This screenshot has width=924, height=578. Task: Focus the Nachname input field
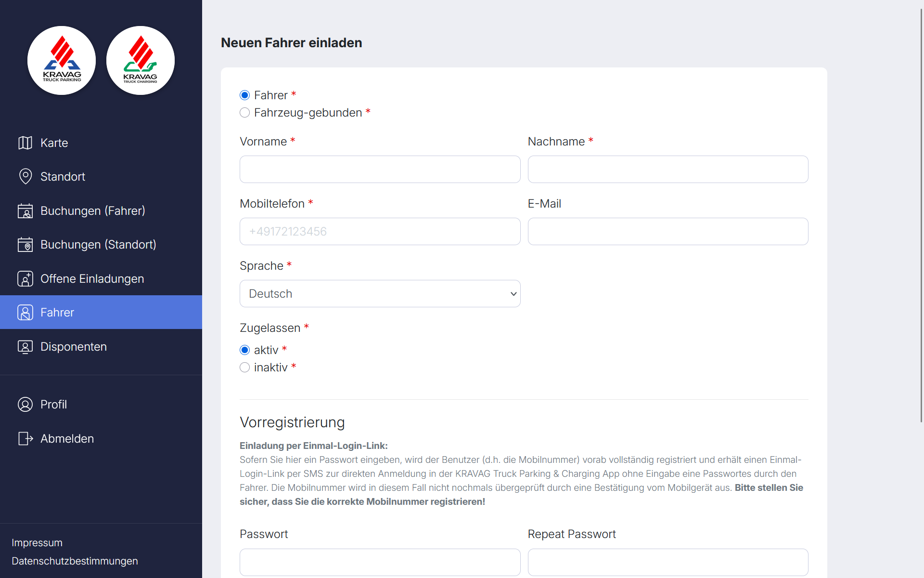tap(668, 169)
